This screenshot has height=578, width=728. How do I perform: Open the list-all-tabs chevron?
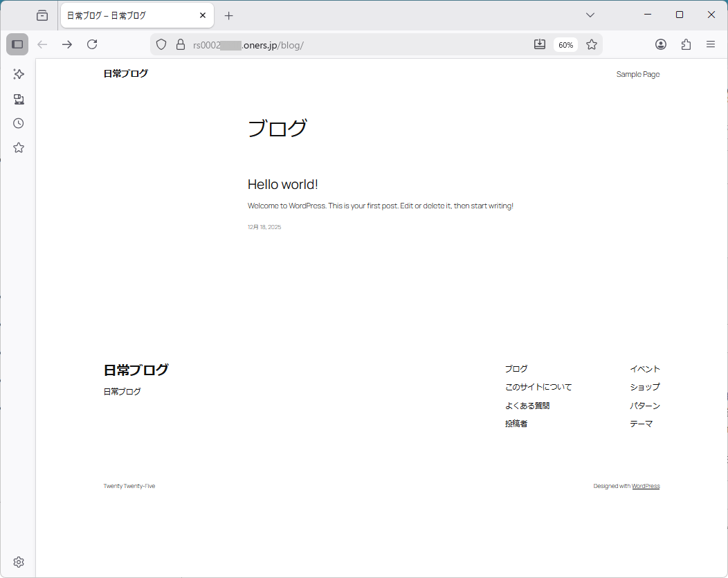click(x=590, y=15)
